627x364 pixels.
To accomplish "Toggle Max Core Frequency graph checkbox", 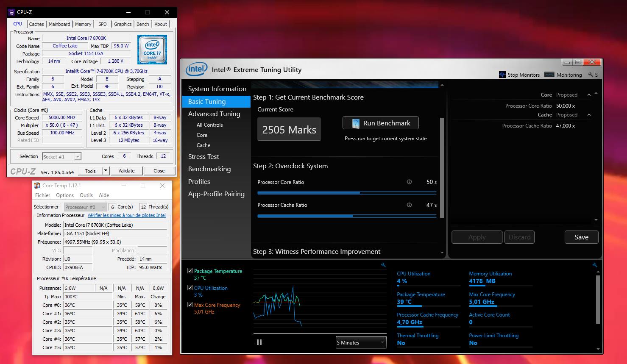I will tap(190, 305).
